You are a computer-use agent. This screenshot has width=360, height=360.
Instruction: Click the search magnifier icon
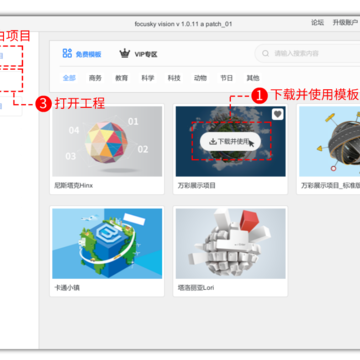pos(265,53)
